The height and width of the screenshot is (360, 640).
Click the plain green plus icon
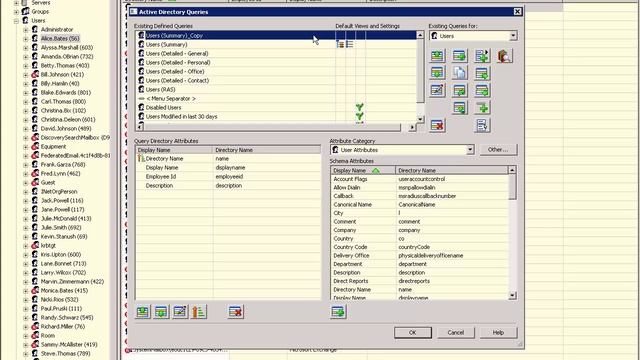tap(482, 108)
